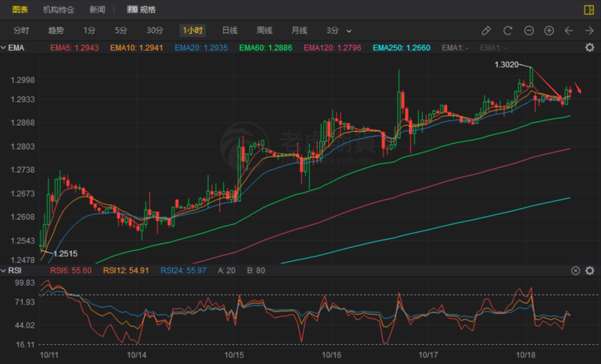Click the 10/14 date axis marker
The image size is (601, 364).
point(136,355)
